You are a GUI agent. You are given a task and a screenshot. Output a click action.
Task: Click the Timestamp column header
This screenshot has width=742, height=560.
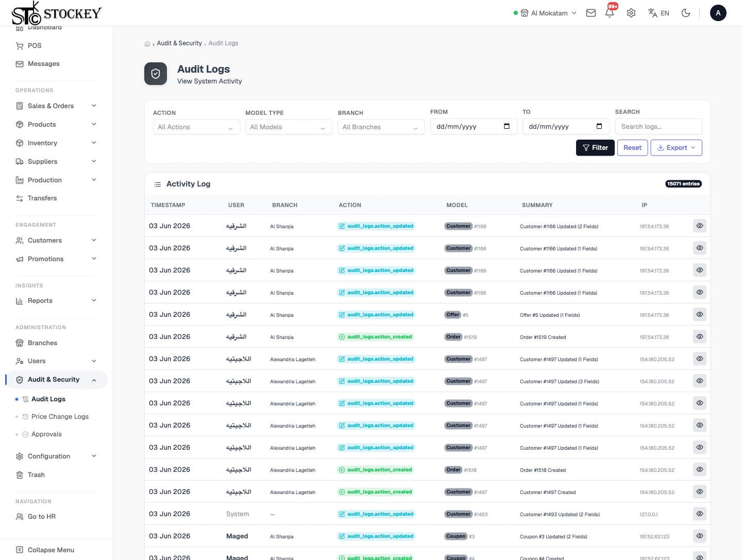tap(168, 205)
